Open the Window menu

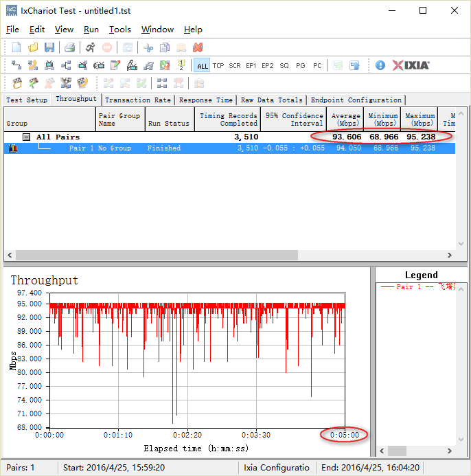pos(157,30)
